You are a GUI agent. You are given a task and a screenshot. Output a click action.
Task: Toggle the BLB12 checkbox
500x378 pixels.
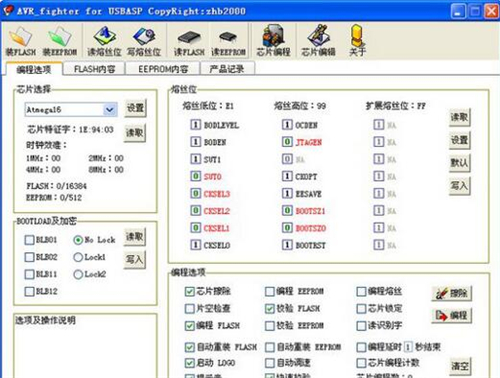(x=29, y=291)
